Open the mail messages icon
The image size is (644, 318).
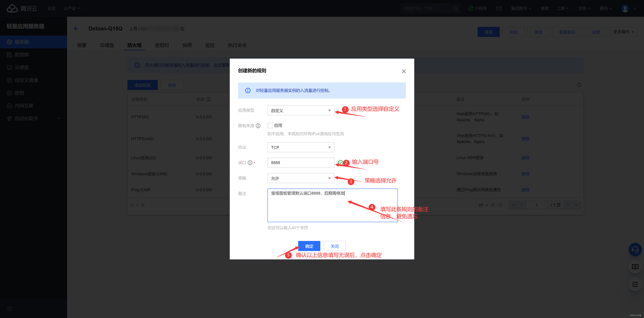pyautogui.click(x=499, y=8)
